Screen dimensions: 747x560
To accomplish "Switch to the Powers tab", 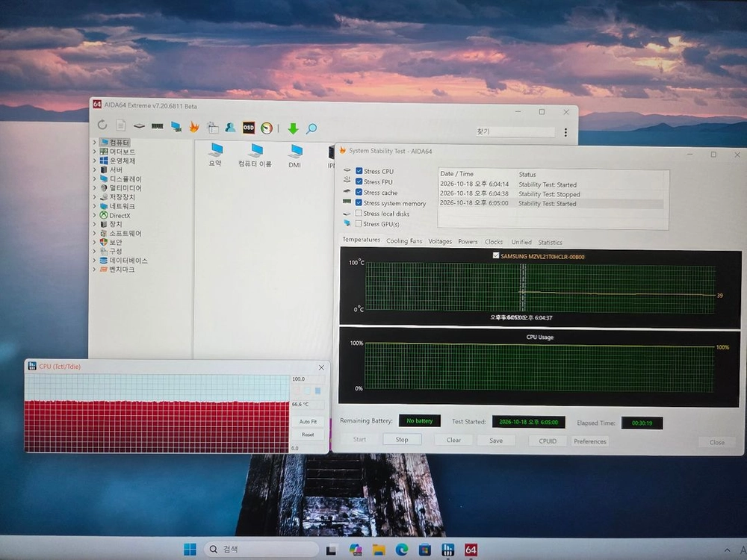I will coord(468,241).
